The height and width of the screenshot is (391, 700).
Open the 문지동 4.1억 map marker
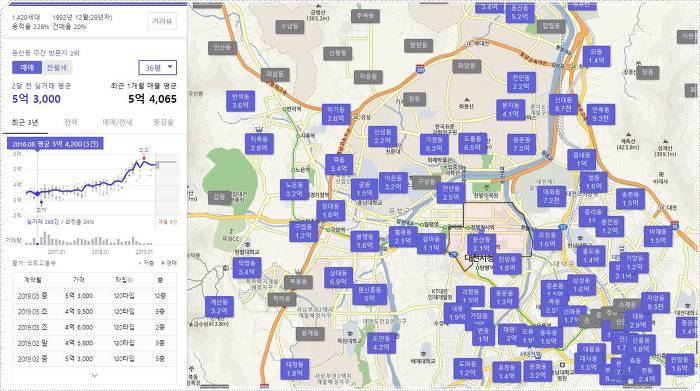pyautogui.click(x=510, y=110)
